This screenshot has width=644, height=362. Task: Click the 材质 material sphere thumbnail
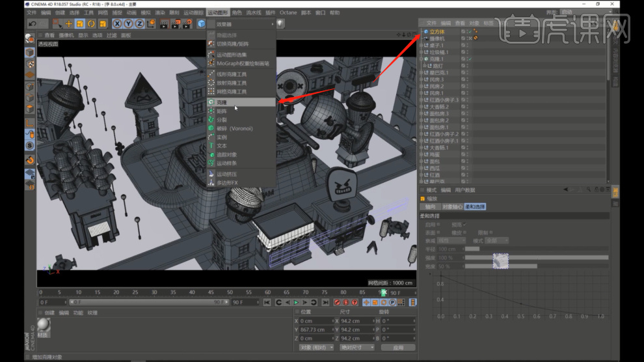click(x=44, y=325)
